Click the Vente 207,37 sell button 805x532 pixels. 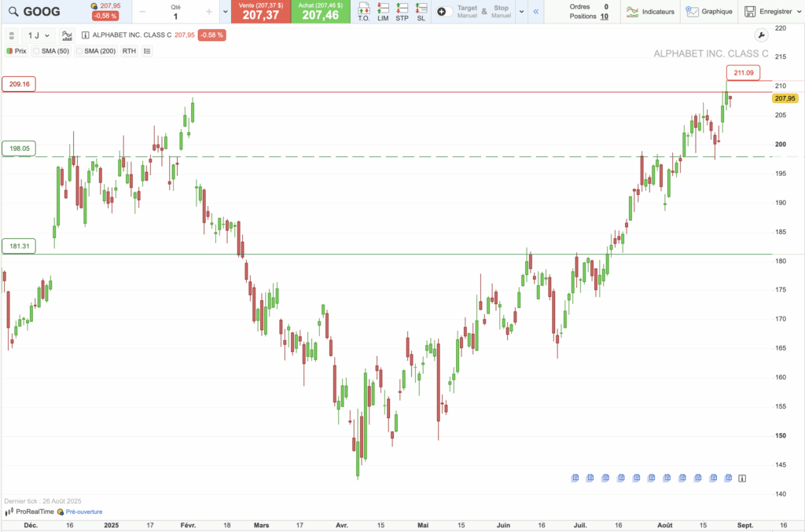[x=261, y=11]
